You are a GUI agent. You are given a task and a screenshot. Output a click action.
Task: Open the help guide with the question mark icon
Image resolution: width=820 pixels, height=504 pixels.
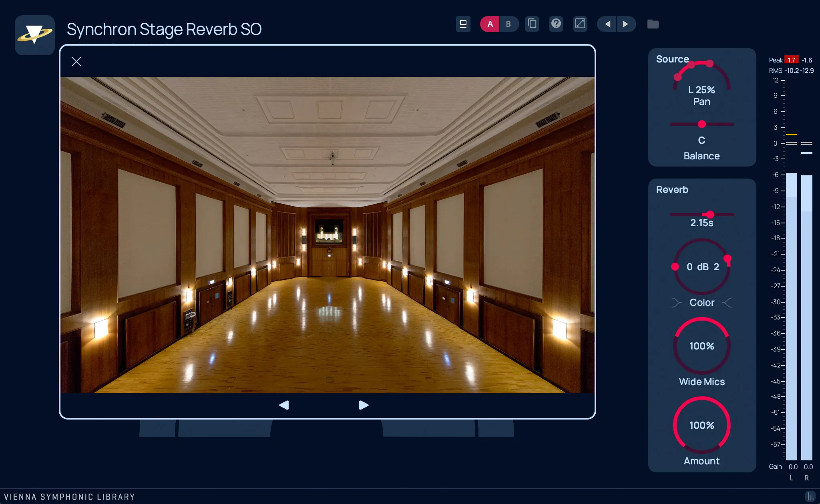(556, 24)
